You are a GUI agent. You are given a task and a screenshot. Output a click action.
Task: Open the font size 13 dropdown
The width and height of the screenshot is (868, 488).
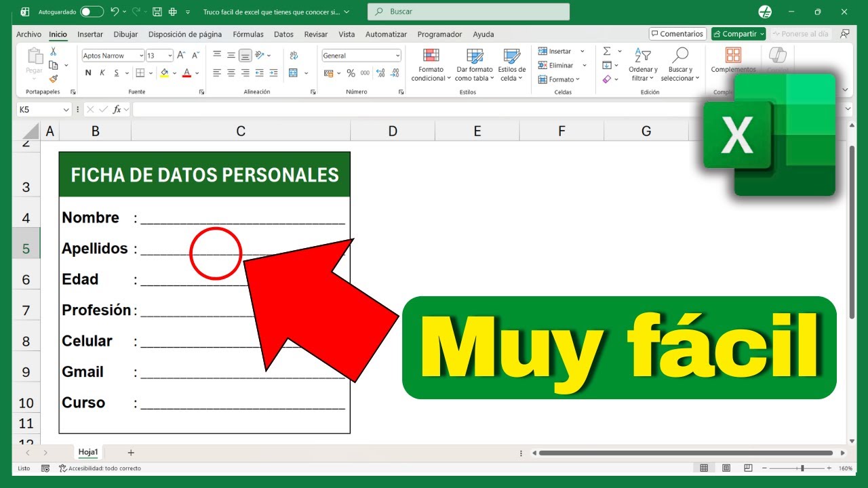coord(170,56)
